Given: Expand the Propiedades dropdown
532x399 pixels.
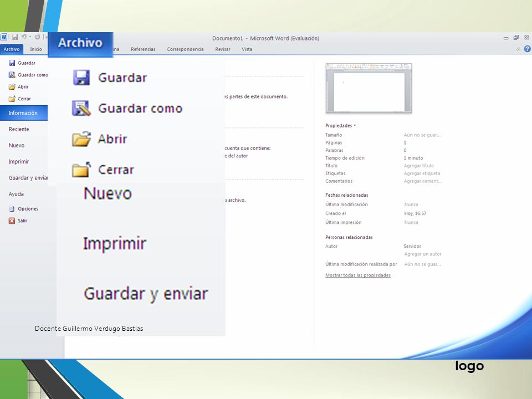Looking at the screenshot, I should pos(341,126).
